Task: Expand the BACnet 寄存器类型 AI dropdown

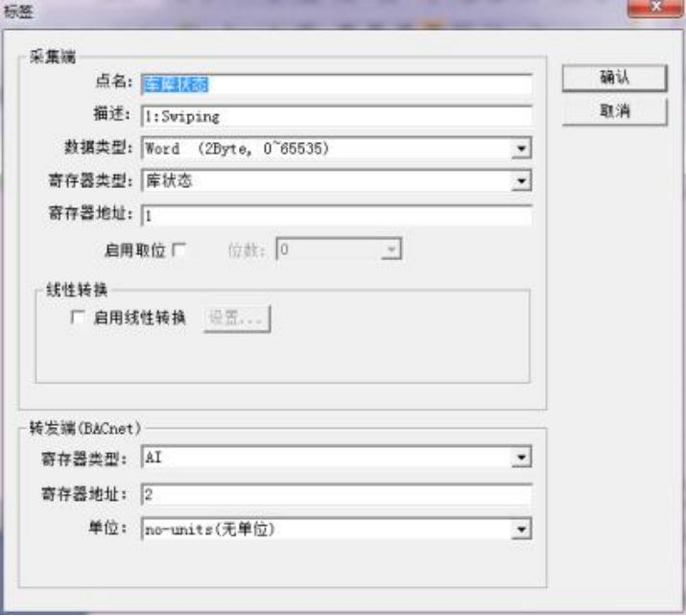Action: [521, 457]
